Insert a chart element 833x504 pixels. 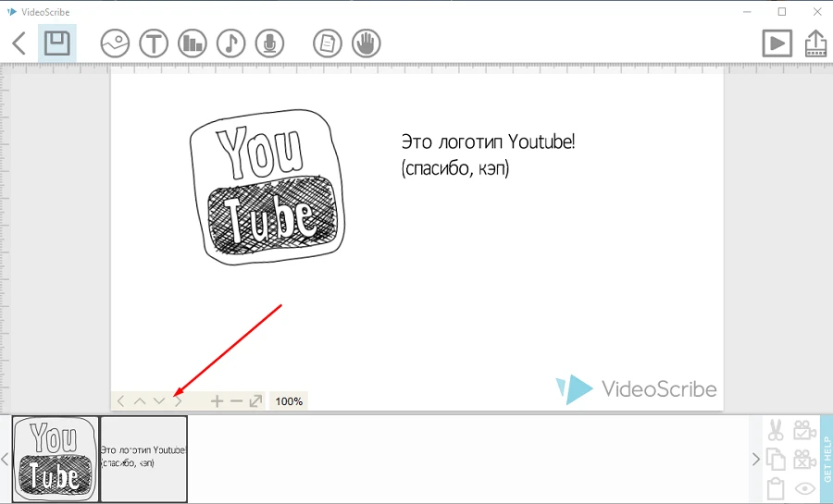(193, 43)
